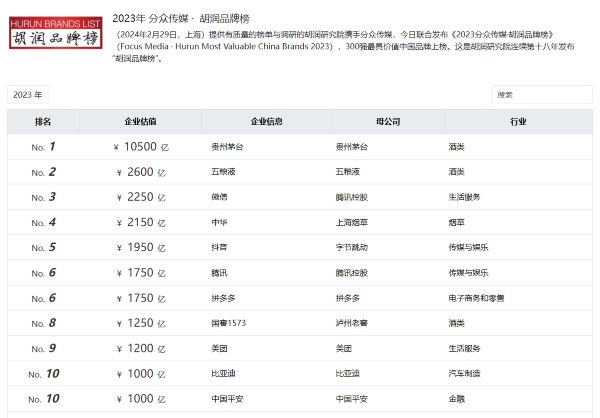Click the No. 10 rank in 比亚迪 row

coord(44,374)
